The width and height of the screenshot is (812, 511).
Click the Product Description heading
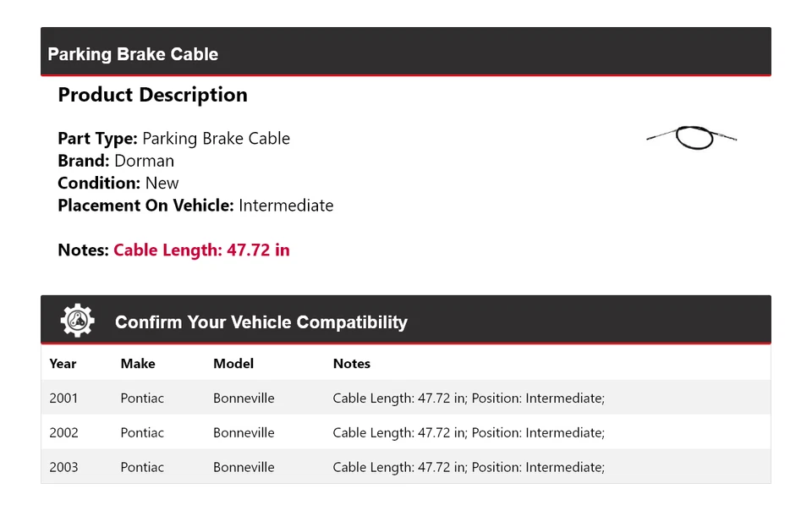pyautogui.click(x=152, y=95)
